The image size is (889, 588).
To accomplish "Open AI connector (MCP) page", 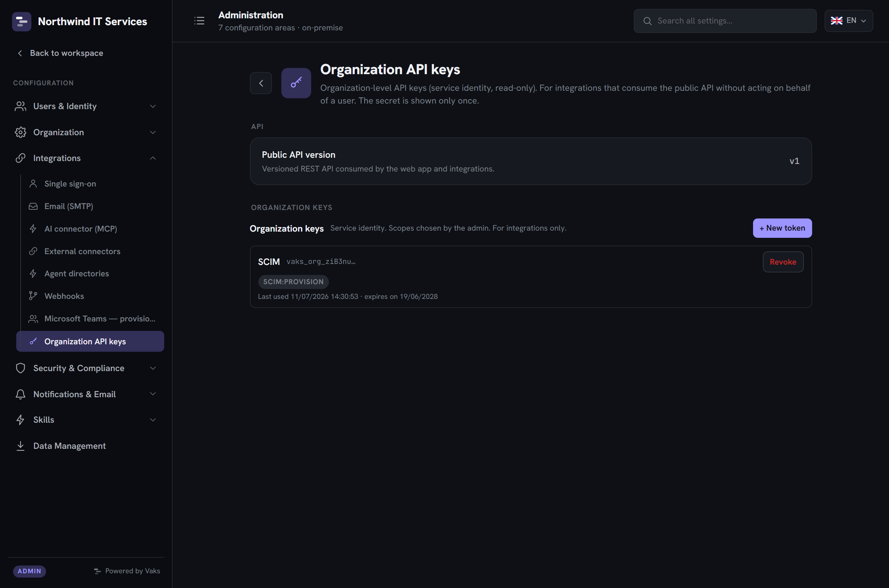I will pyautogui.click(x=90, y=229).
